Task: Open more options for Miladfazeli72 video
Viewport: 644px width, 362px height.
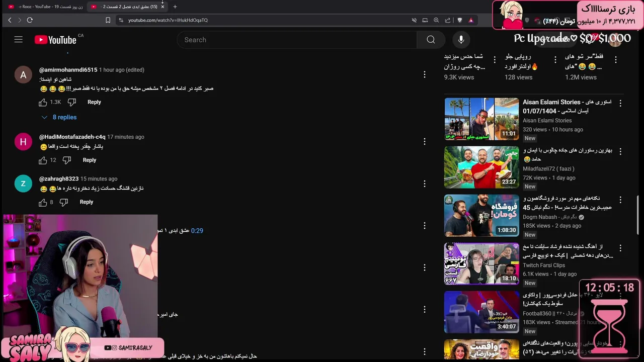Action: coord(620,151)
